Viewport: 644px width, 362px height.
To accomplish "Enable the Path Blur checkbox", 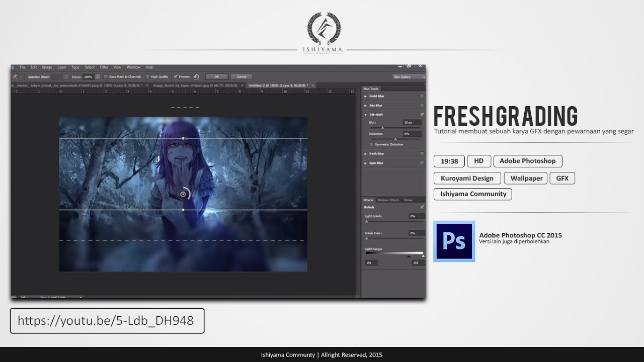I will (422, 154).
